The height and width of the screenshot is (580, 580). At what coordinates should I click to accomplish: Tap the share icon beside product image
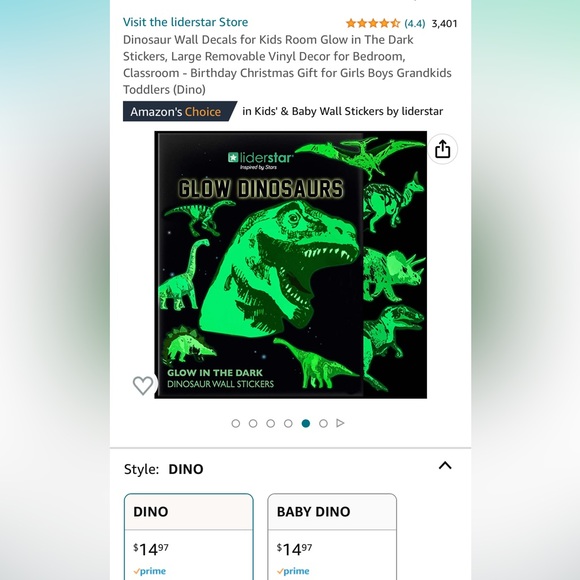[x=442, y=149]
